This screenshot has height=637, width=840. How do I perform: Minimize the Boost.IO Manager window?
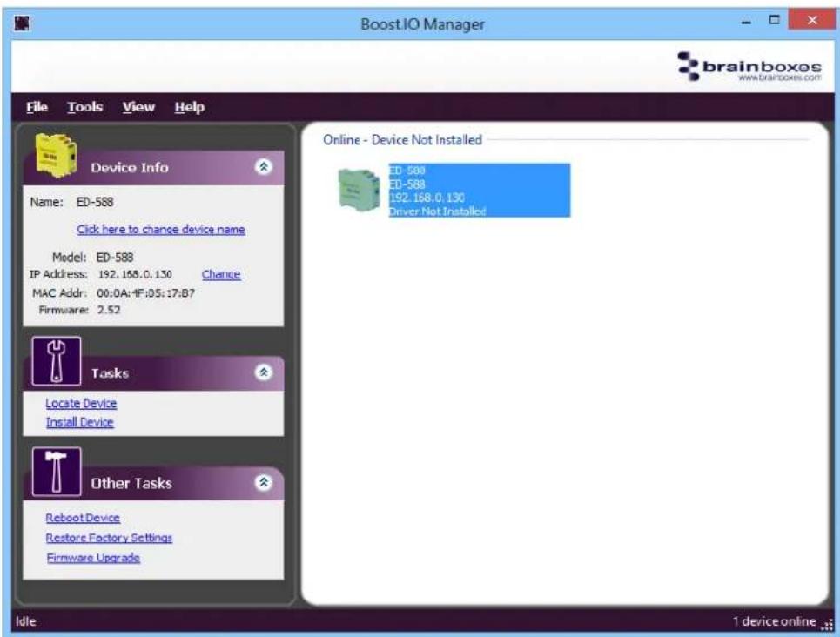tap(746, 22)
